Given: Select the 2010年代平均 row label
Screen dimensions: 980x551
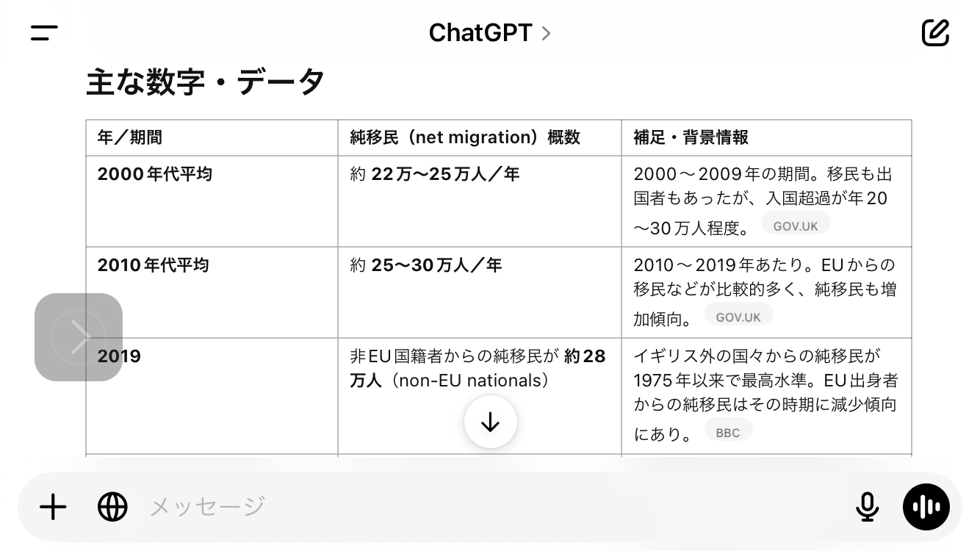Looking at the screenshot, I should [x=154, y=265].
